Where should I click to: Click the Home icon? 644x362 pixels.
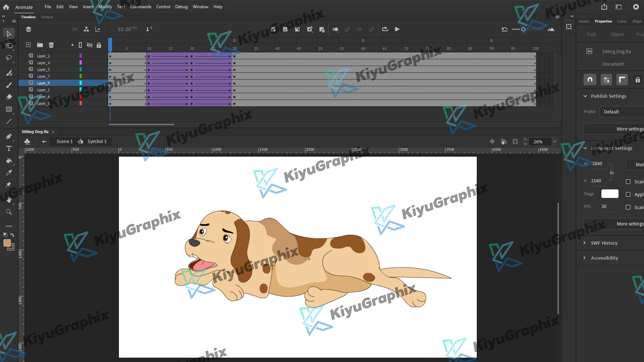tap(6, 7)
